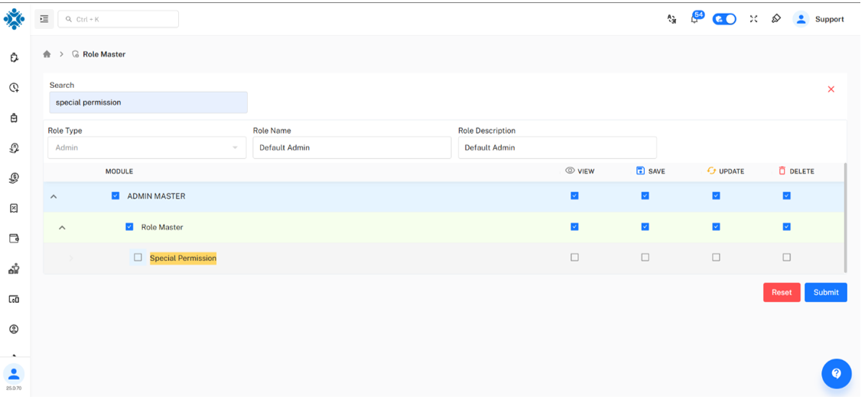Screen dimensions: 868x403
Task: Click the Submit button
Action: pyautogui.click(x=825, y=292)
